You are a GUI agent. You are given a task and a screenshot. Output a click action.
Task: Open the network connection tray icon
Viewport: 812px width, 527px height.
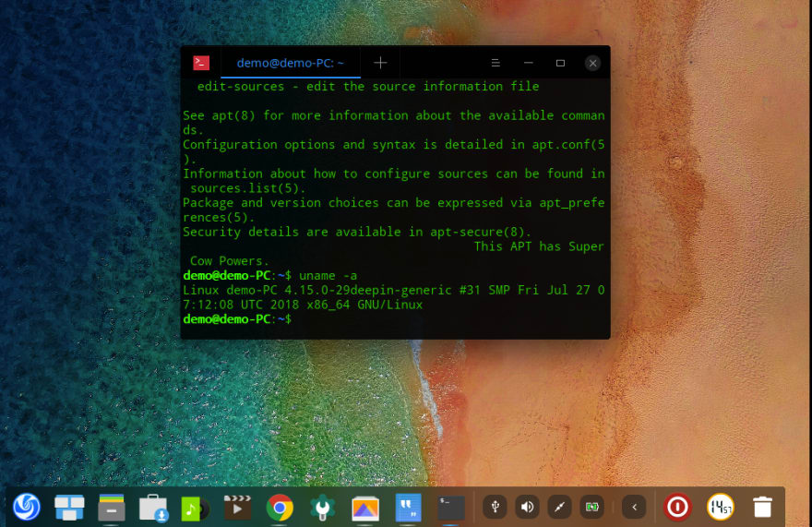click(x=559, y=507)
